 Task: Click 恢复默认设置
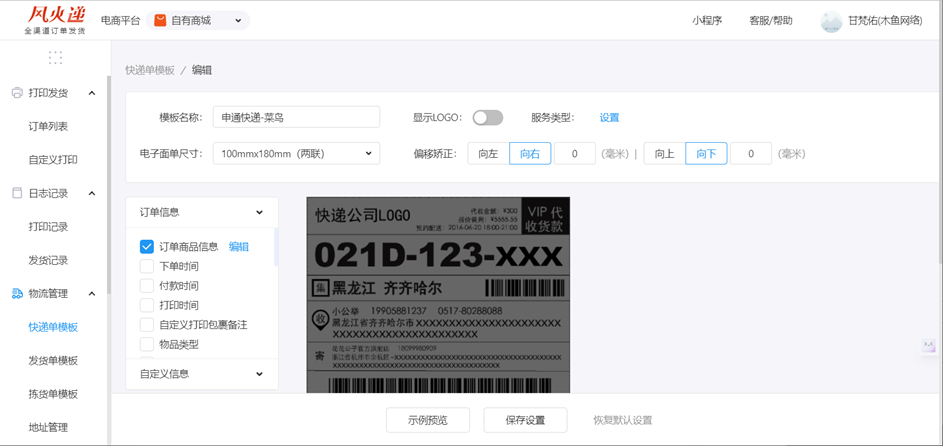point(622,420)
